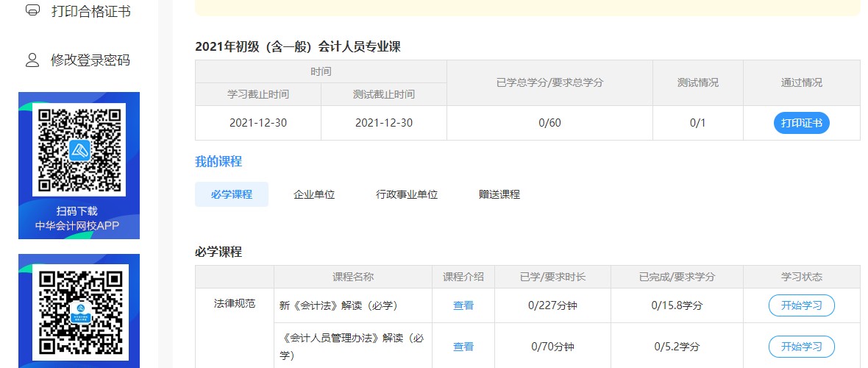Open 打印合格证书 in the sidebar

(x=90, y=11)
